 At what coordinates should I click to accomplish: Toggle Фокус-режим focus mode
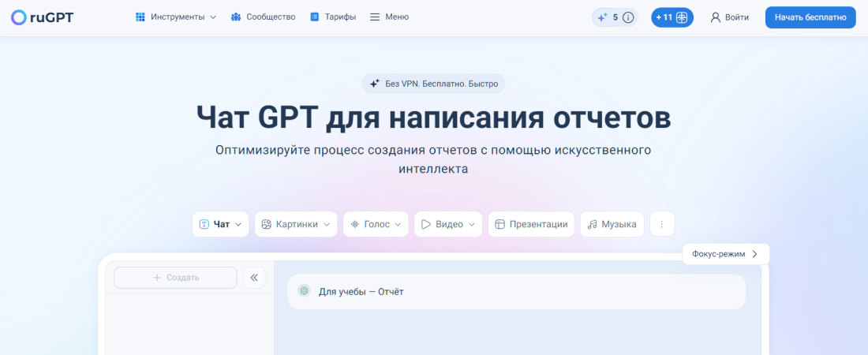[x=725, y=254]
